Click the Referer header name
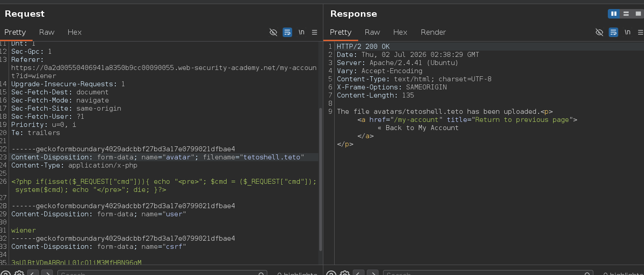 click(27, 60)
